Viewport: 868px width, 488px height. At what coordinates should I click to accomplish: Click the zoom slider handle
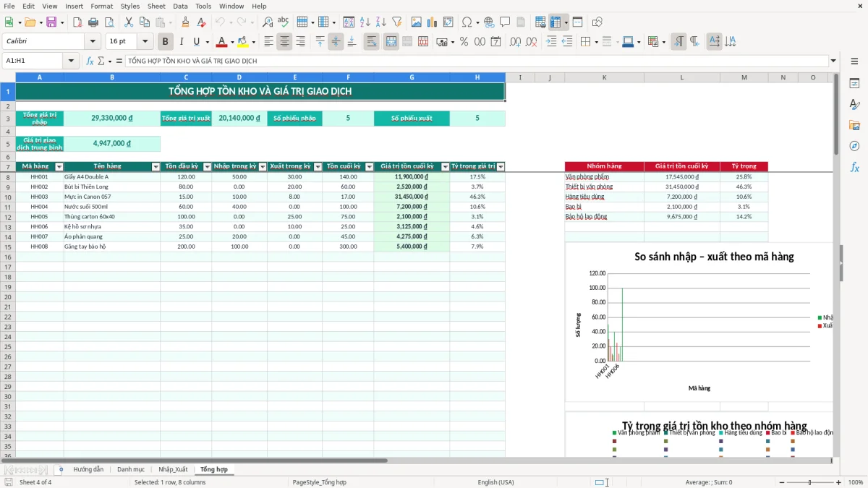809,482
